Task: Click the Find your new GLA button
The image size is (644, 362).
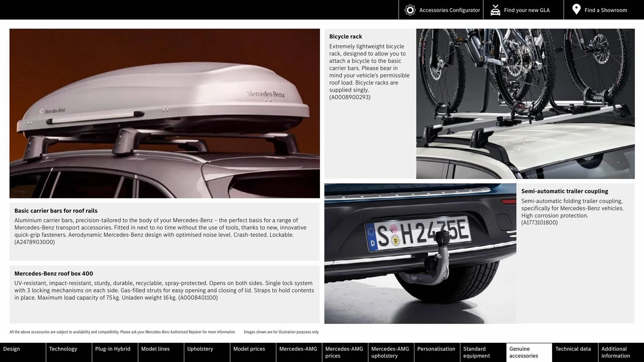Action: pos(520,10)
